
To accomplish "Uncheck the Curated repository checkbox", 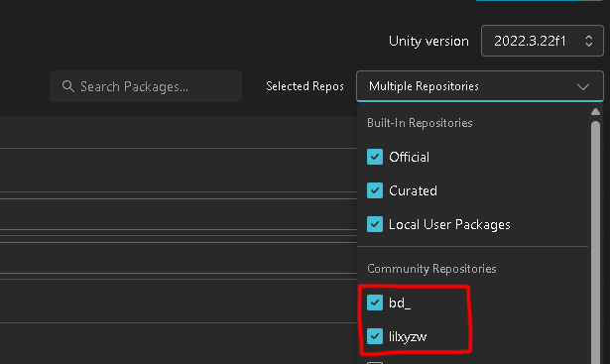I will 375,190.
